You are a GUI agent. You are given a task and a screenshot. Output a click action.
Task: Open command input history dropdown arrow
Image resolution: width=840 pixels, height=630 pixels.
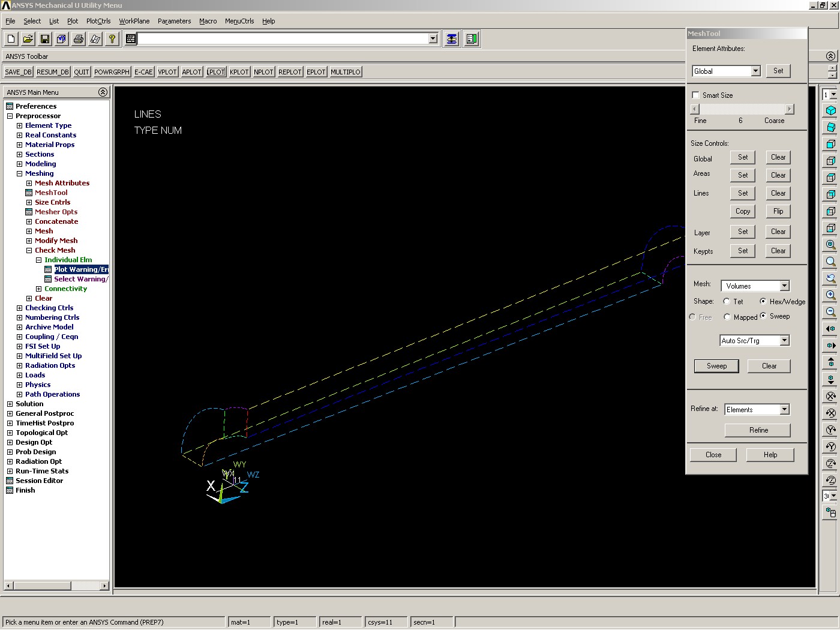(433, 38)
